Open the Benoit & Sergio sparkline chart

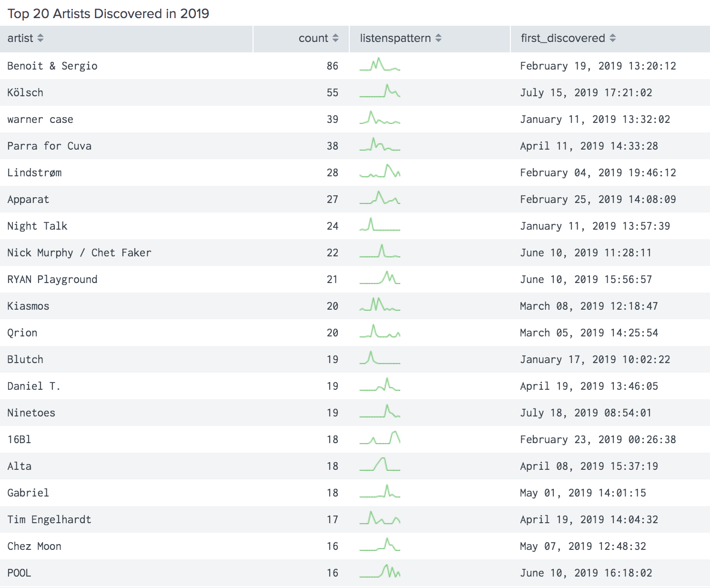pos(380,64)
